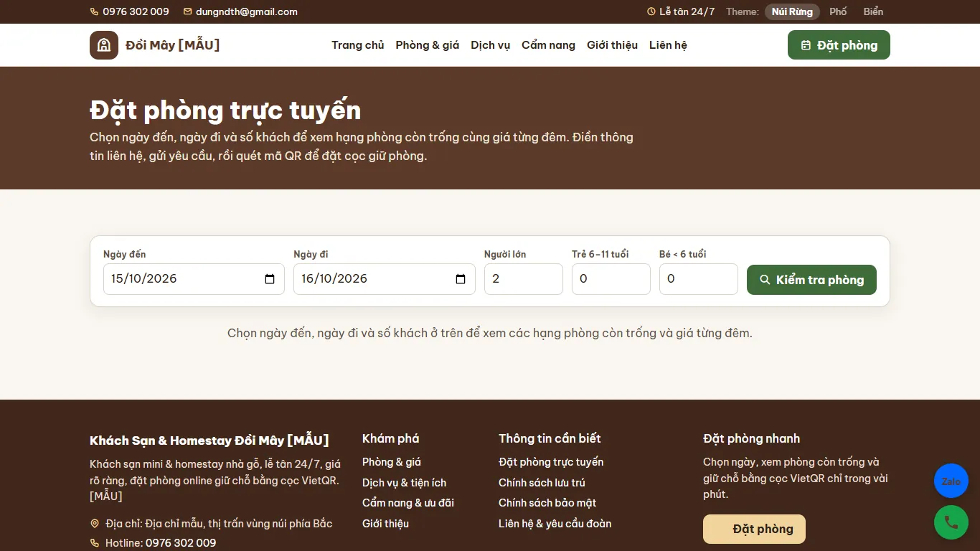Open footer link Giới thiệu
The width and height of the screenshot is (980, 551).
point(385,524)
